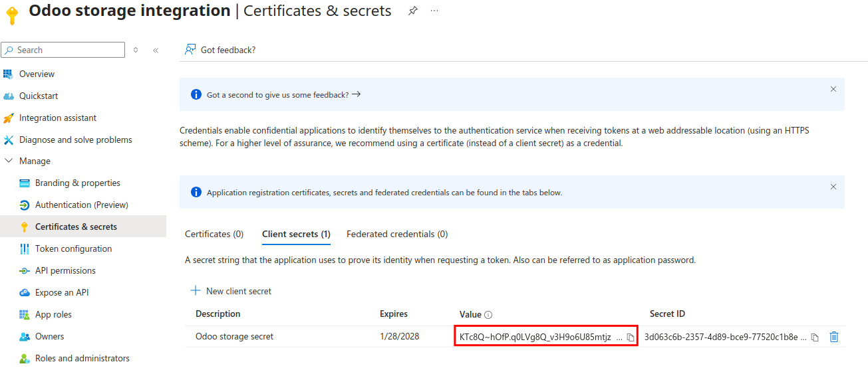The width and height of the screenshot is (868, 372).
Task: Dismiss the application registration info banner
Action: coord(833,187)
